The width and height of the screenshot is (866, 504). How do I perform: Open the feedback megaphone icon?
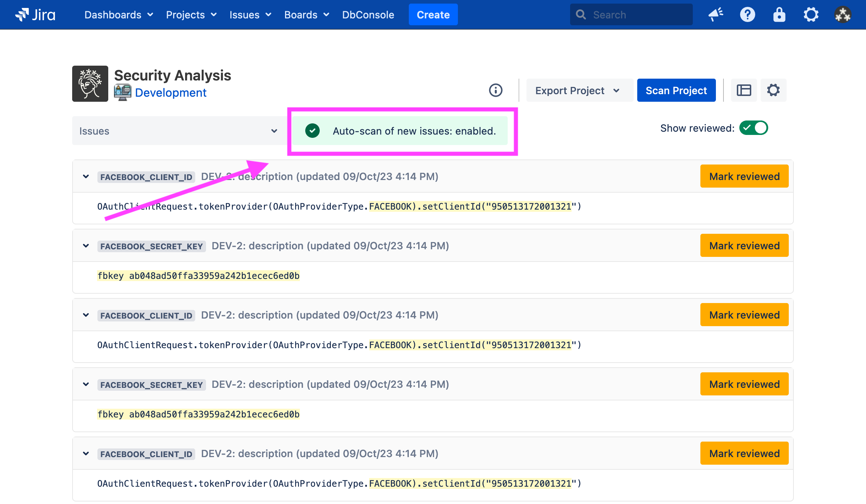point(716,15)
